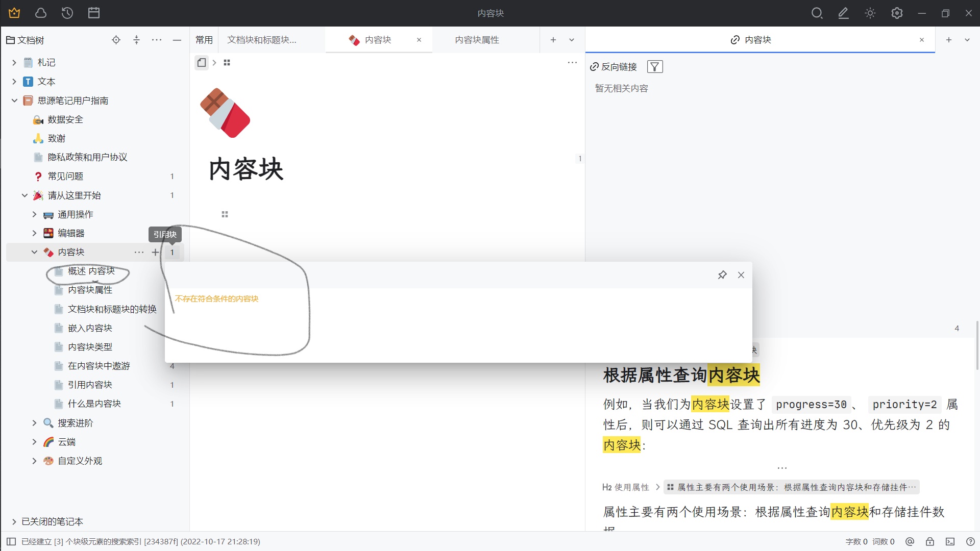Open the help question mark icon in the status bar
Image resolution: width=980 pixels, height=551 pixels.
click(x=970, y=542)
